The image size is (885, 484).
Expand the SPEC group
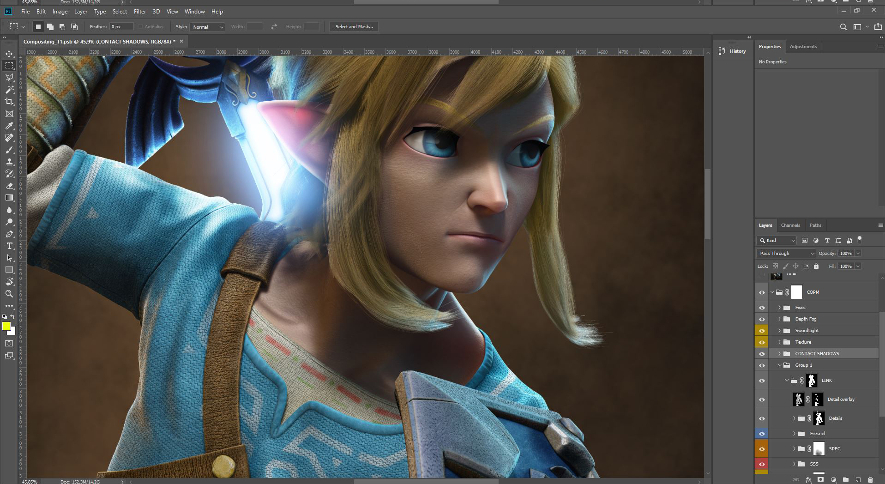tap(794, 449)
